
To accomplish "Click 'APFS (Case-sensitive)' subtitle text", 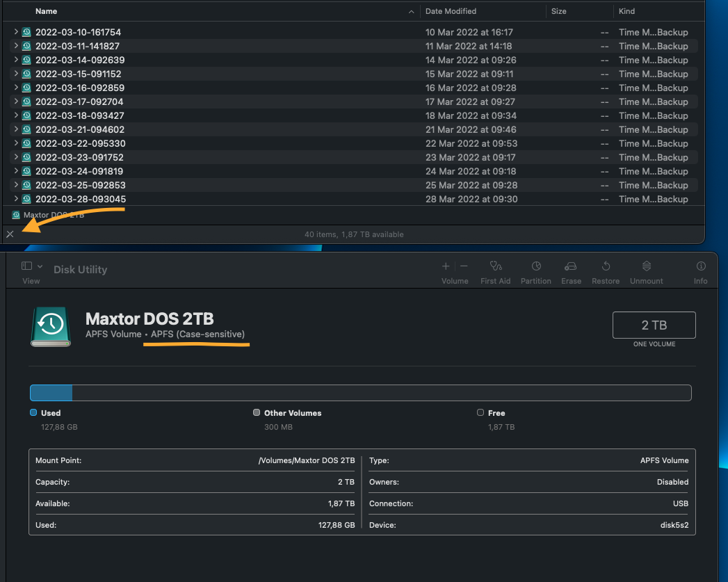I will click(x=197, y=334).
